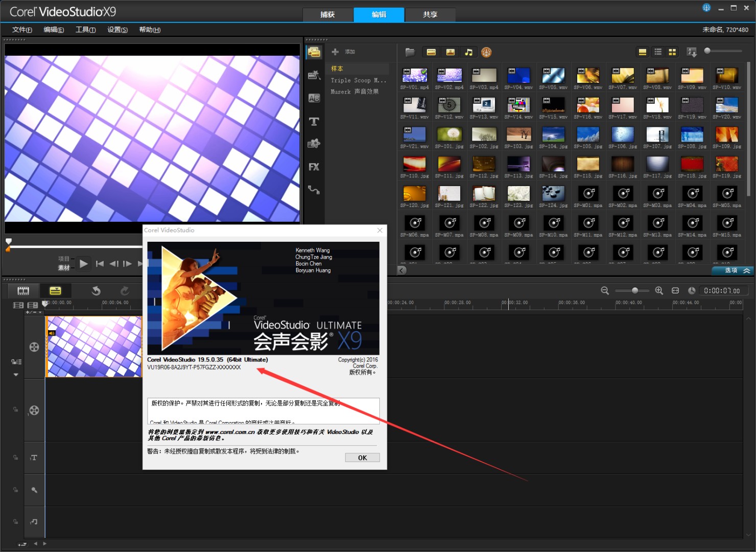Open the Title (T) library icon
The image size is (756, 552).
pyautogui.click(x=314, y=122)
